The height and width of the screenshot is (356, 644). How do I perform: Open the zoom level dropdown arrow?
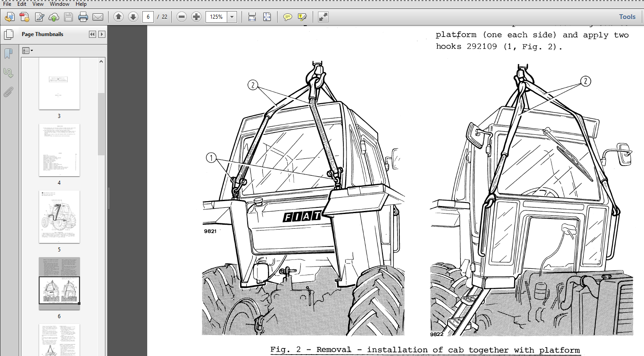click(232, 17)
